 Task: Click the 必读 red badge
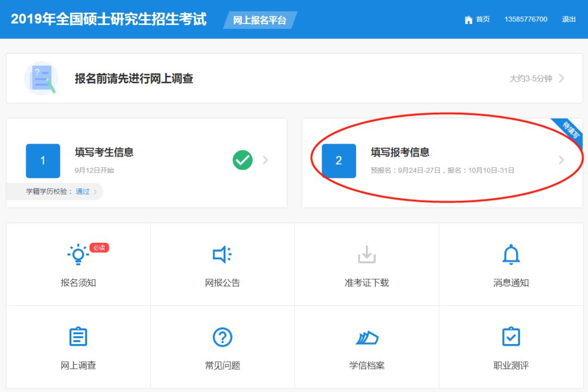point(99,248)
